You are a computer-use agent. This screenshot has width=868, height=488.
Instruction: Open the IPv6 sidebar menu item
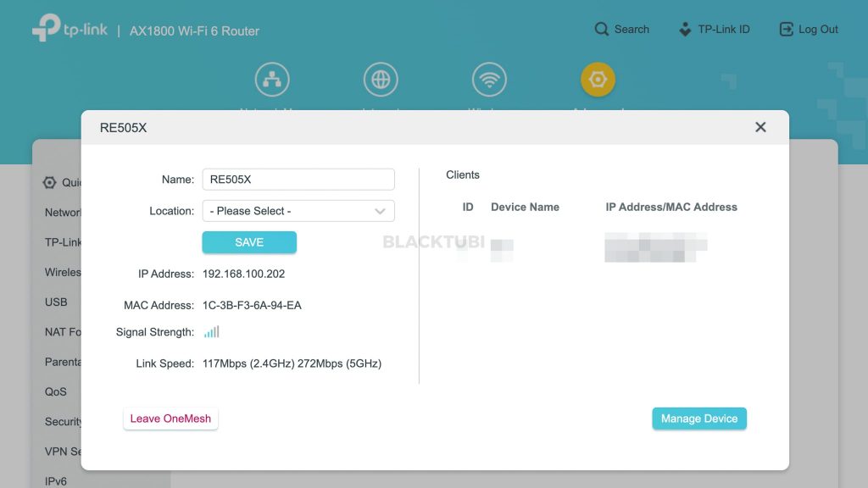[x=55, y=481]
